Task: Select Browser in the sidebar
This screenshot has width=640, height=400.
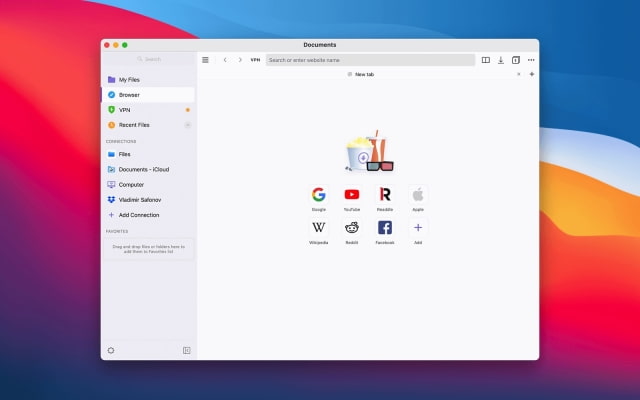Action: click(129, 95)
